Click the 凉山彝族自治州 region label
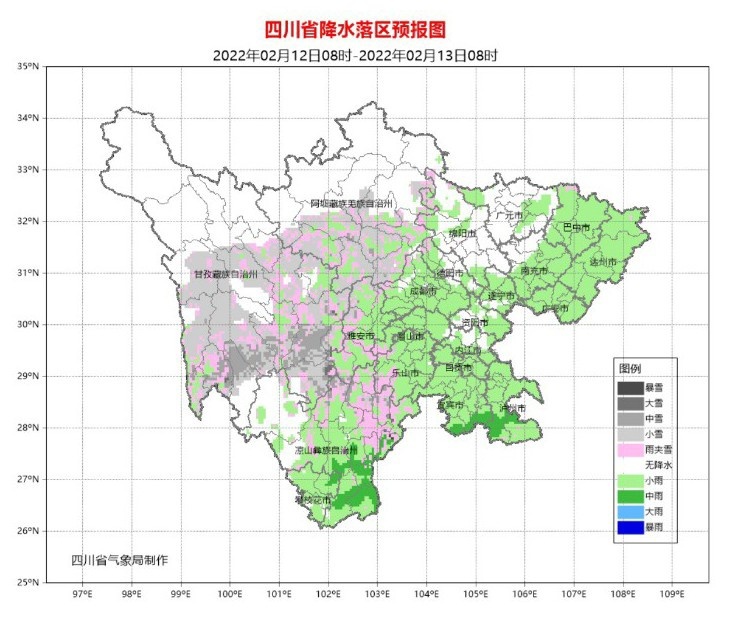The width and height of the screenshot is (749, 628). 326,450
